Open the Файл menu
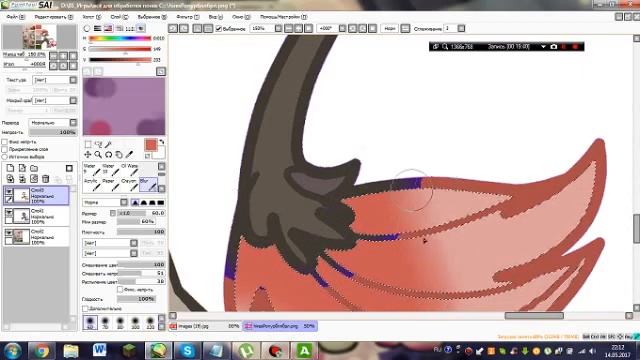The width and height of the screenshot is (640, 360). coord(16,17)
